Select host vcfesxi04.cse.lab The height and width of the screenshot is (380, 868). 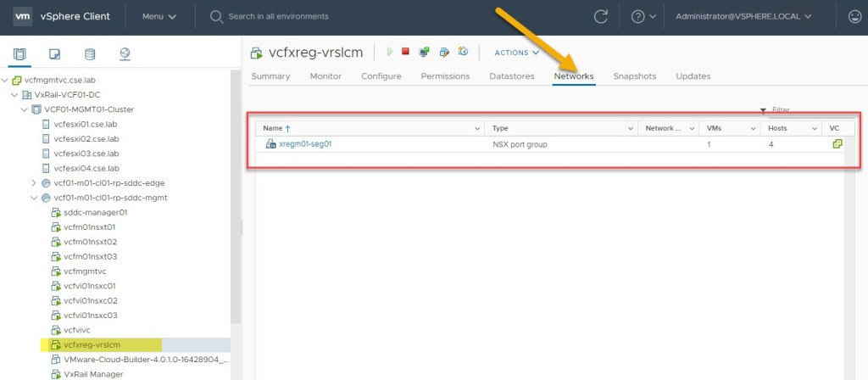coord(86,168)
